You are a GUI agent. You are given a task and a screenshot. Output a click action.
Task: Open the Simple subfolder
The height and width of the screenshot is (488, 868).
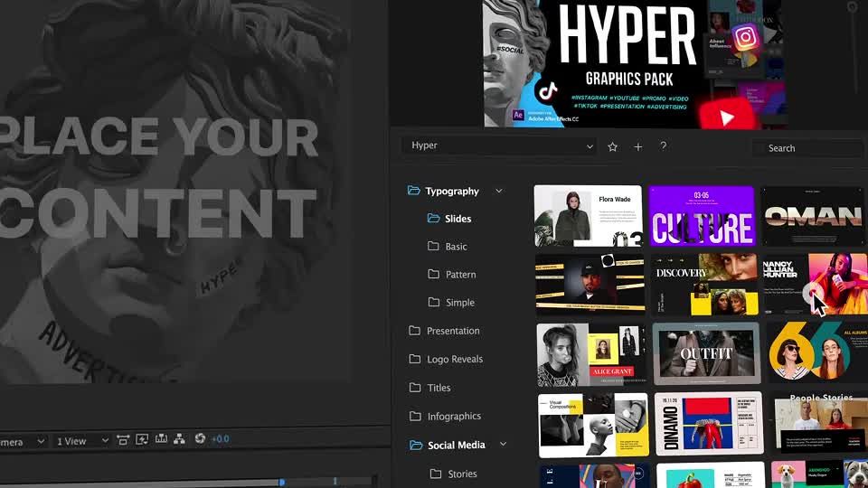(x=452, y=303)
